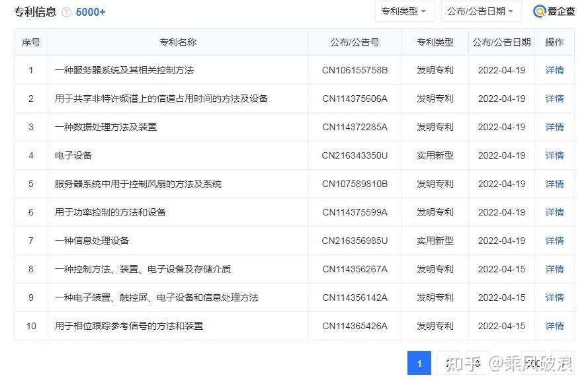Go to the last pagination page button
The image size is (588, 388).
(533, 363)
